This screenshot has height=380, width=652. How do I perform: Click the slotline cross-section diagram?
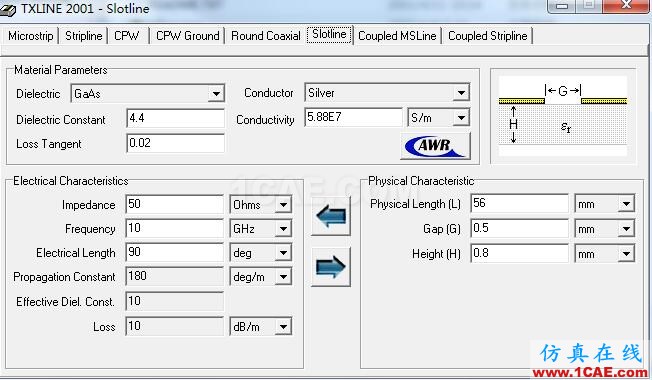pos(563,116)
